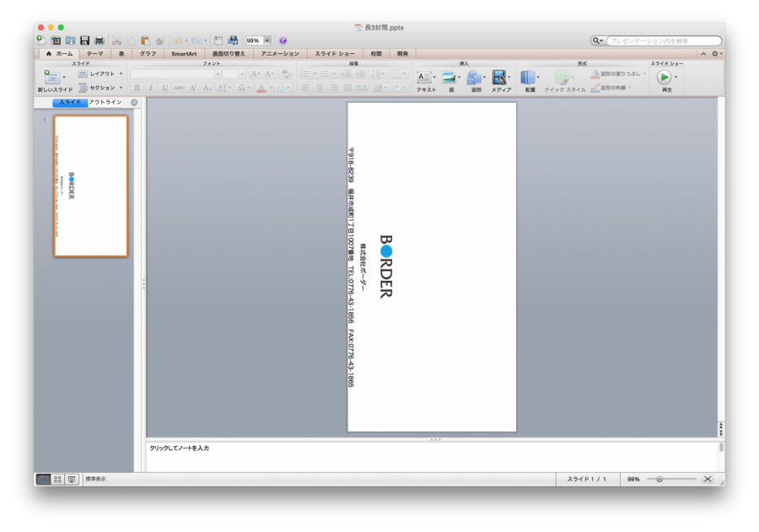Viewport: 759px width, 532px height.
Task: Print using the printer icon
Action: 100,40
